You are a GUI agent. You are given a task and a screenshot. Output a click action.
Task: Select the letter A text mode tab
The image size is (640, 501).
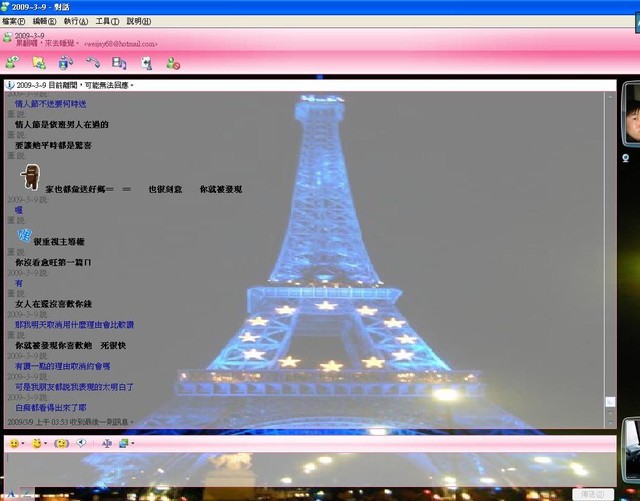click(x=11, y=494)
